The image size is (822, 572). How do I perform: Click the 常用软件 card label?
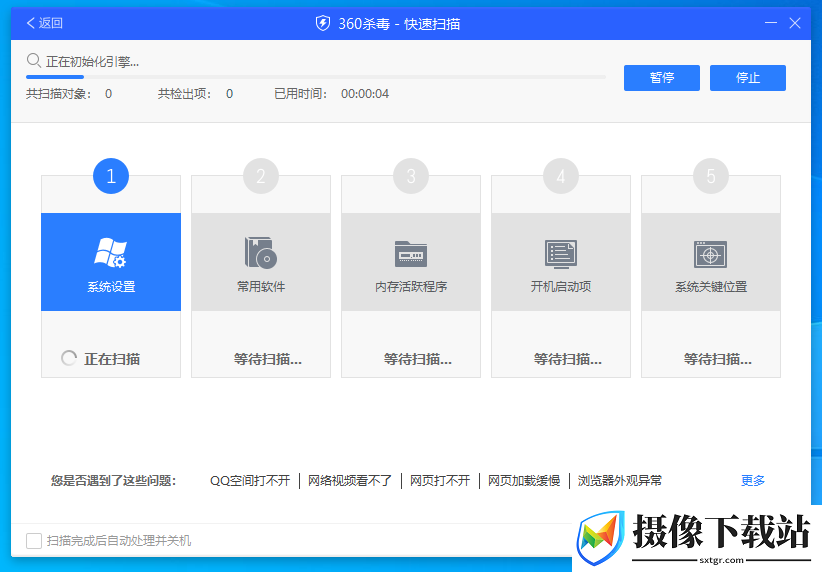261,287
